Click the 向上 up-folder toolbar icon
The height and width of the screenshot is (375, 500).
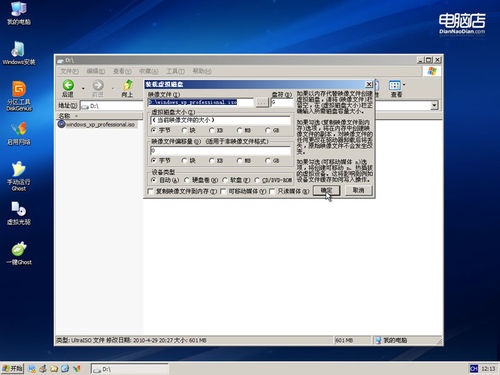coord(127,85)
